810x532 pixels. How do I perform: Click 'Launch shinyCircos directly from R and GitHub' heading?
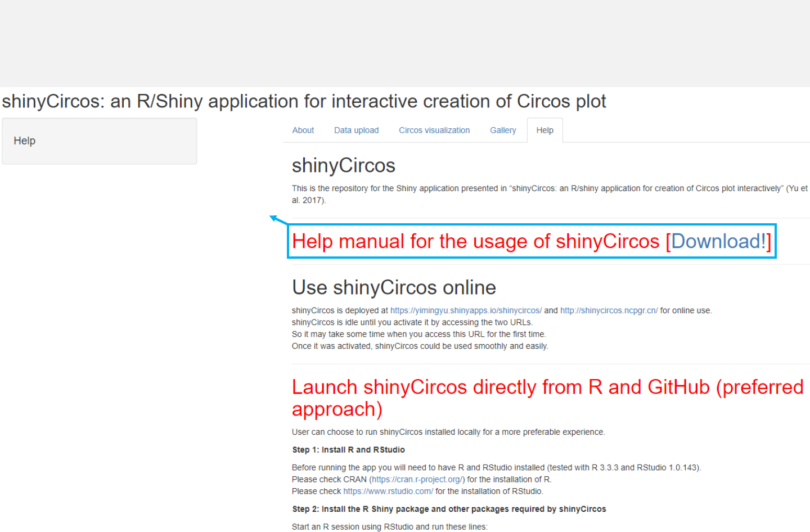548,398
